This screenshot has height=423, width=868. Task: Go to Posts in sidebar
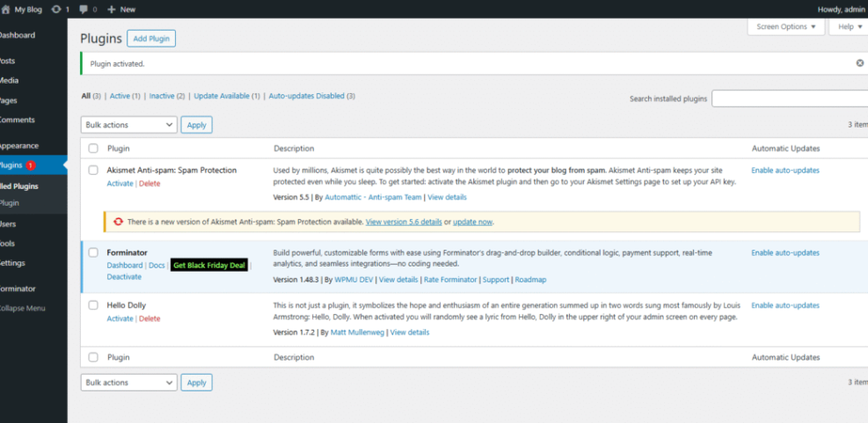click(x=8, y=61)
